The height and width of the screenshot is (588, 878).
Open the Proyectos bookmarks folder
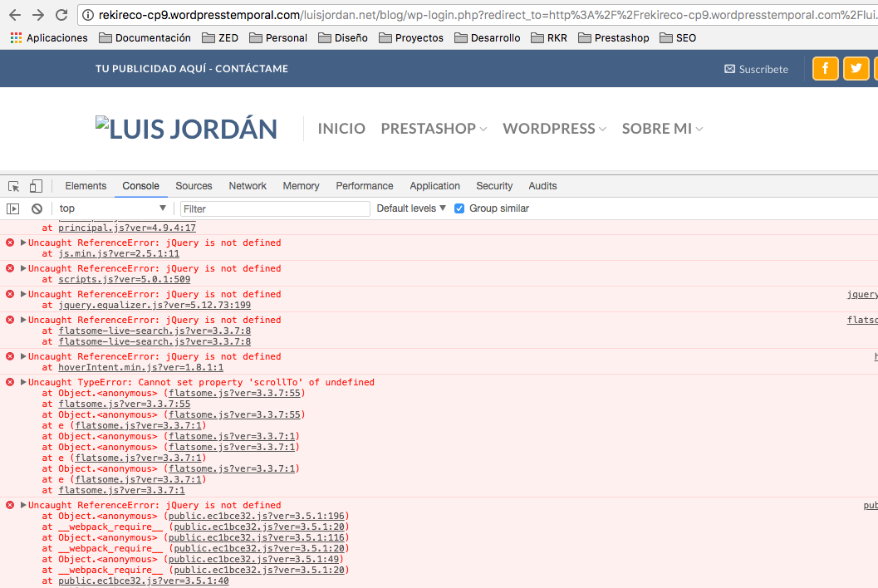coord(411,38)
